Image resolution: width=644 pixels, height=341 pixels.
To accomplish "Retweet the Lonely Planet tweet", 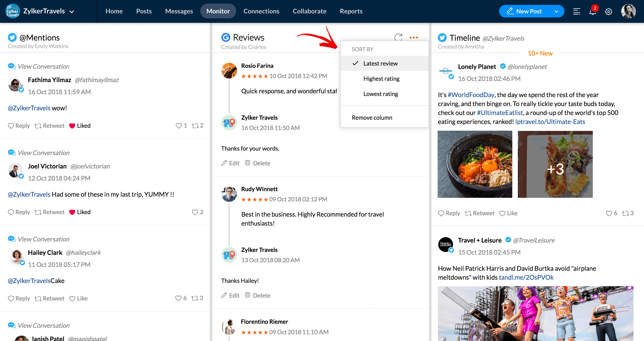I will click(479, 213).
